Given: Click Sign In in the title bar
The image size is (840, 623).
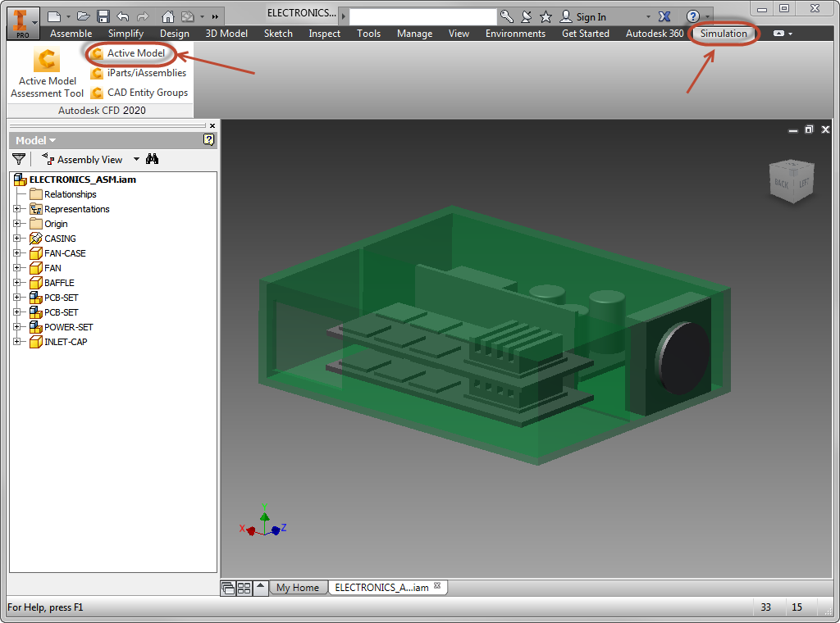Looking at the screenshot, I should pyautogui.click(x=591, y=16).
